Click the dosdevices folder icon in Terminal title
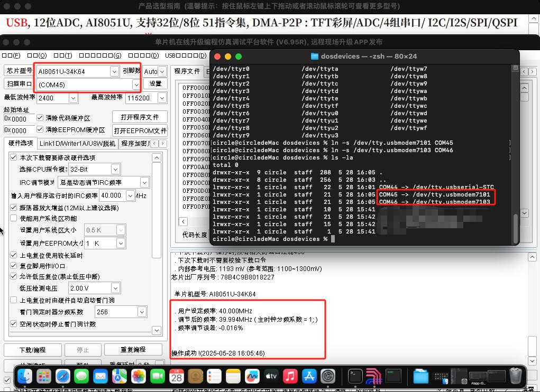Viewport: 540px width, 392px height. tap(314, 57)
